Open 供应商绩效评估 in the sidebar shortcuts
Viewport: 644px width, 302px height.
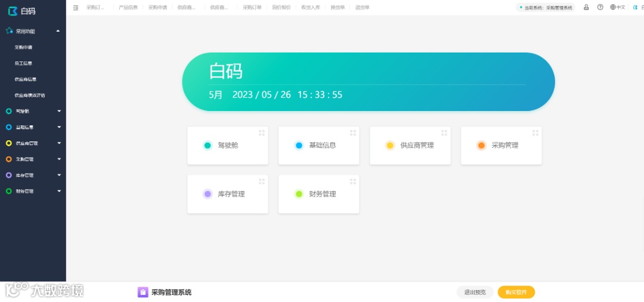point(30,95)
